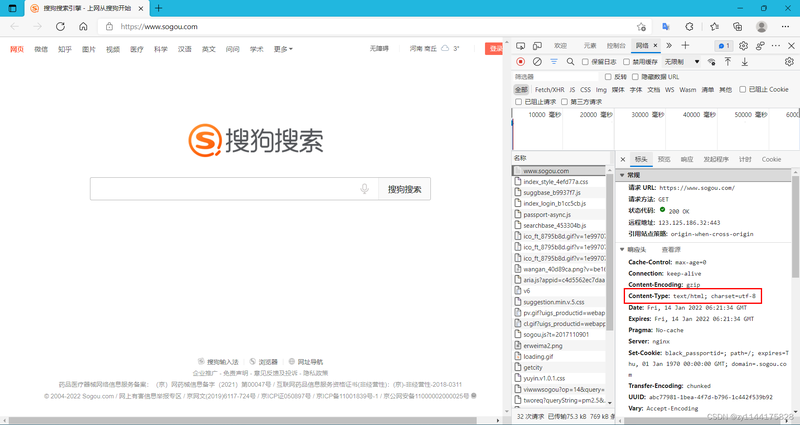The width and height of the screenshot is (800, 425).
Task: Filter requests by CSS type
Action: 585,89
